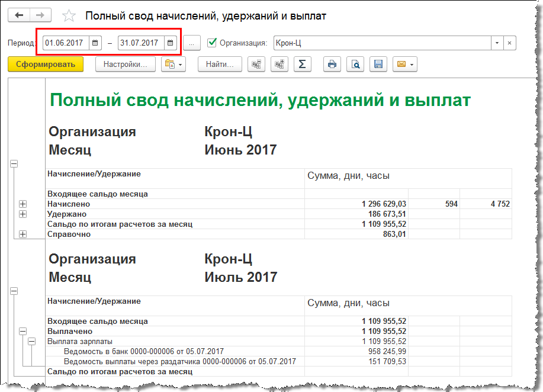Image resolution: width=543 pixels, height=392 pixels.
Task: Click the Сформировать button
Action: pyautogui.click(x=46, y=65)
